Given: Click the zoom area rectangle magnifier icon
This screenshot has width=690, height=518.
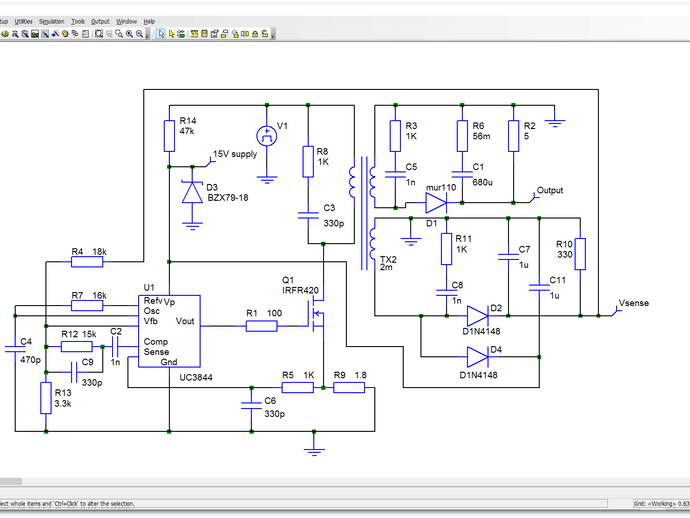Looking at the screenshot, I should [119, 33].
